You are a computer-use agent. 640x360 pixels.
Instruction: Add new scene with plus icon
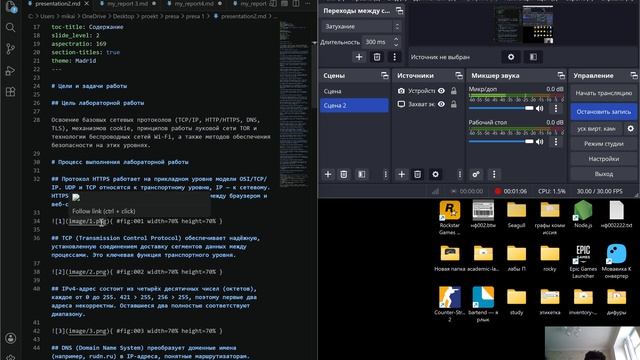point(328,174)
